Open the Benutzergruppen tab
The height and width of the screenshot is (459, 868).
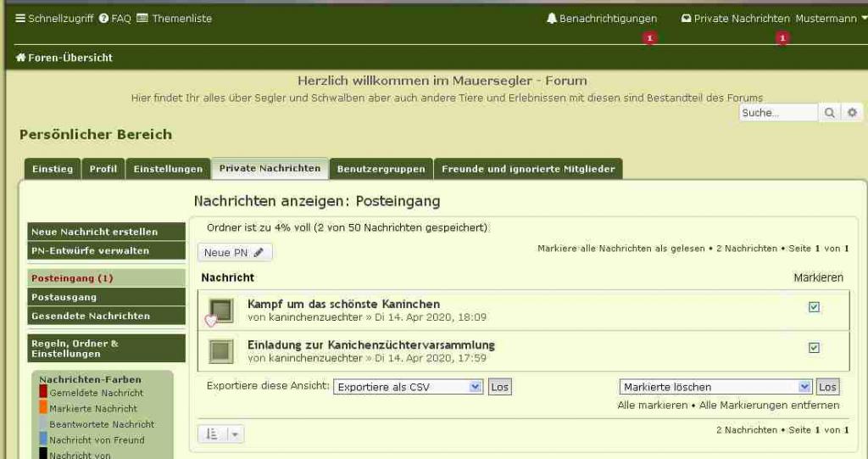[x=381, y=169]
